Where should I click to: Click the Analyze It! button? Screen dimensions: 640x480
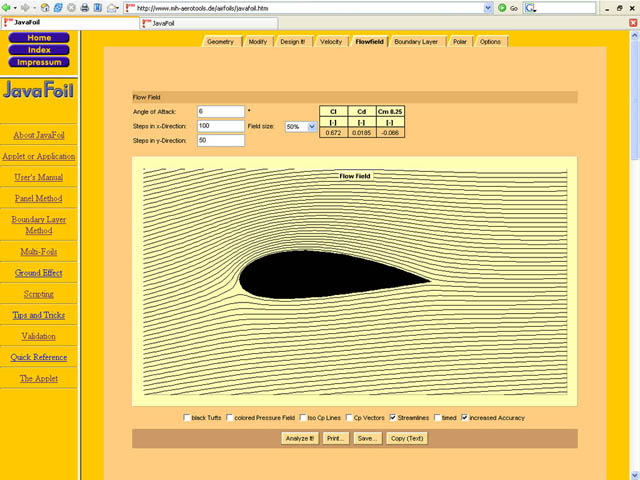[x=300, y=438]
